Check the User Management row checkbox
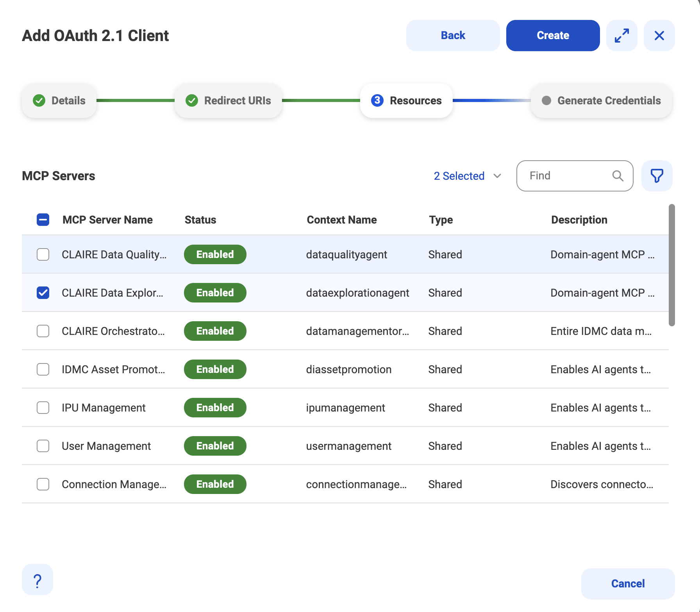 coord(43,446)
